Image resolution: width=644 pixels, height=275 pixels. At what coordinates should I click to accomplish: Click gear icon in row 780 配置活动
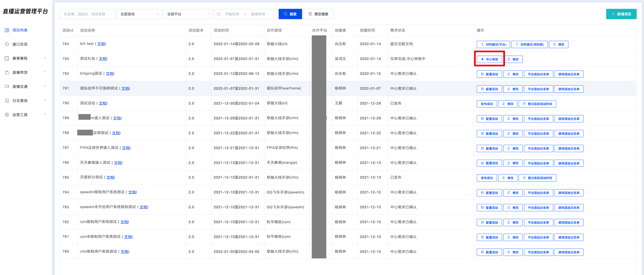point(482,252)
